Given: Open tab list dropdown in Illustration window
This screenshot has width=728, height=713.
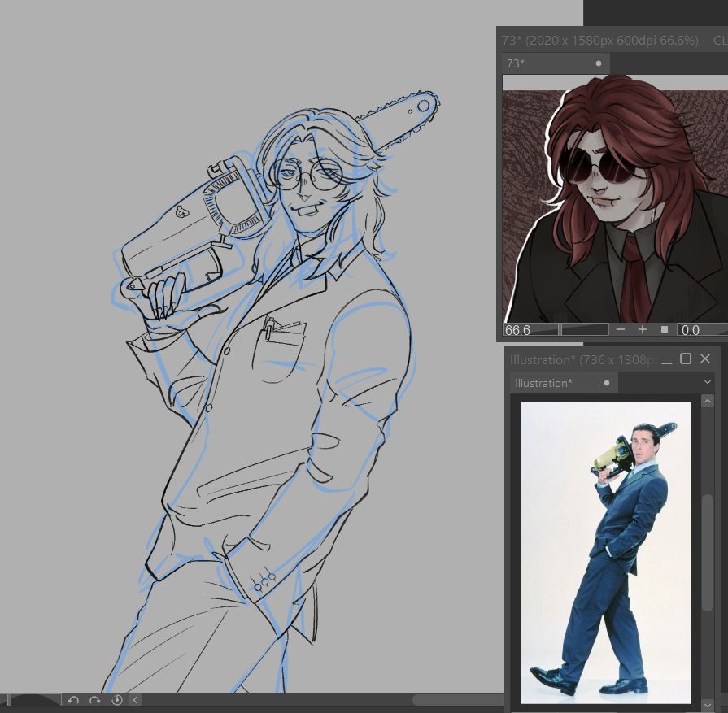Looking at the screenshot, I should click(707, 382).
